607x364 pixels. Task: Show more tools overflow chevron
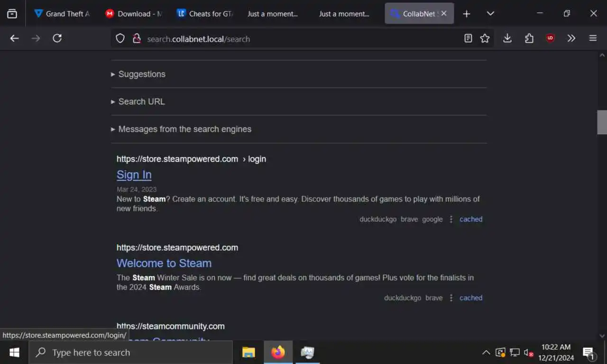pos(571,38)
